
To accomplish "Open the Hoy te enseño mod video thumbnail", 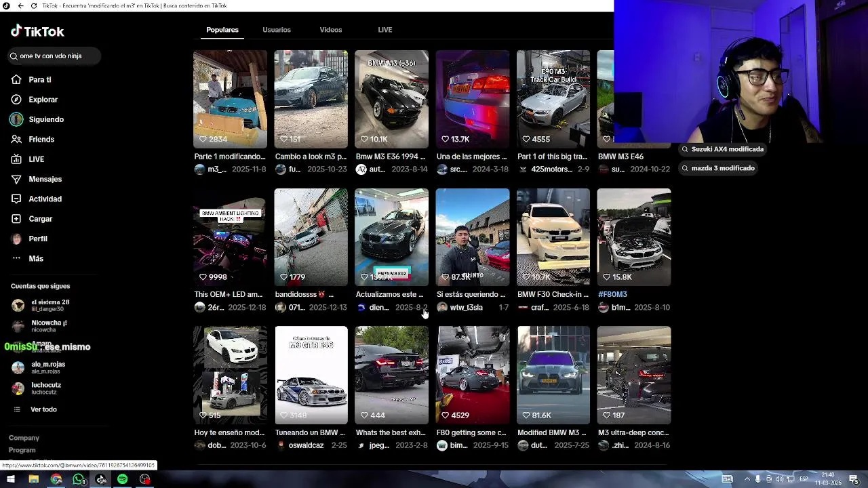I will pos(230,375).
